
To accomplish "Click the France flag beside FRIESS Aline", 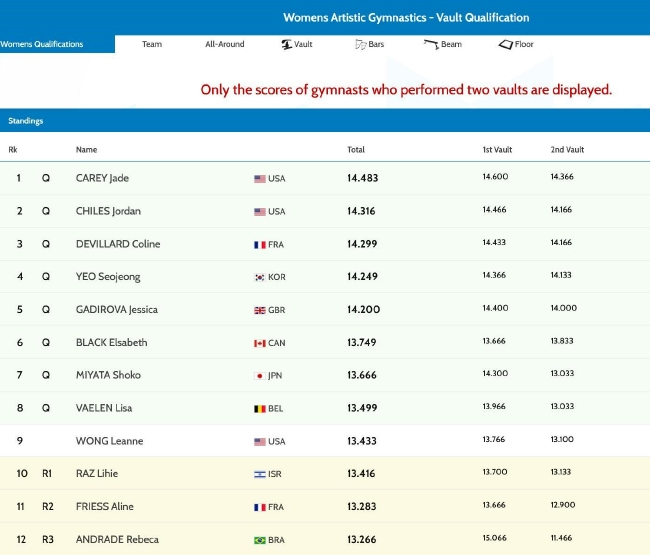I will (x=260, y=507).
